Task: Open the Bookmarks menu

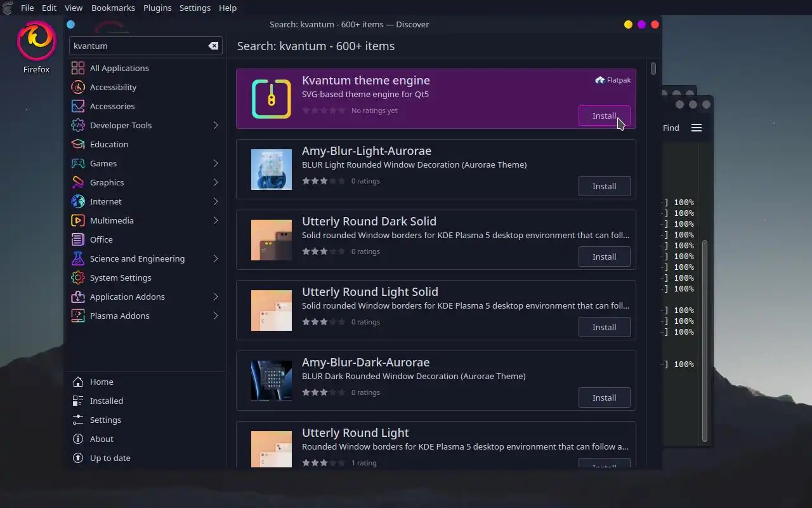Action: [113, 8]
